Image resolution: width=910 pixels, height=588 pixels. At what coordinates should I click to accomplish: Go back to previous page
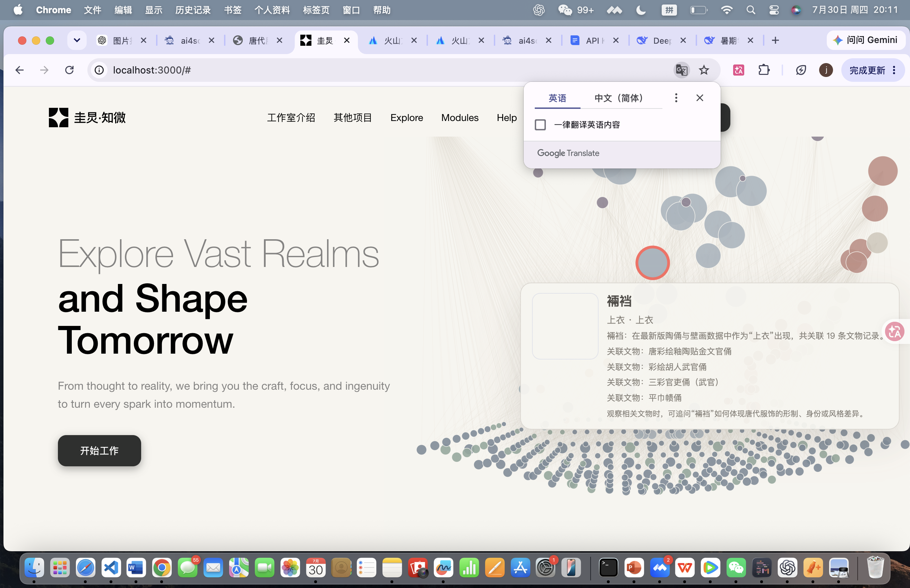click(19, 70)
